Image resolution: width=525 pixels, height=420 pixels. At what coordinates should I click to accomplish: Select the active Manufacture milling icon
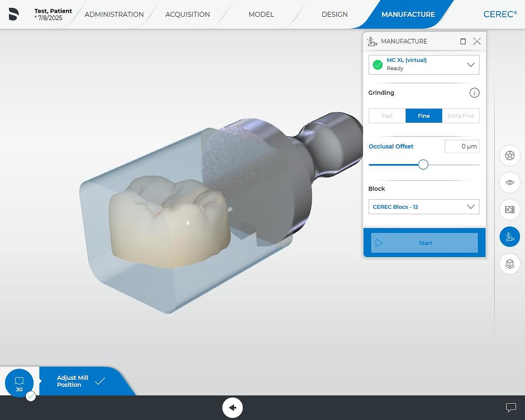[510, 237]
